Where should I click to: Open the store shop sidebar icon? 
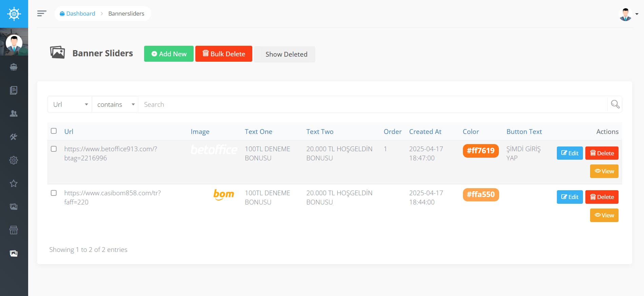pos(14,230)
